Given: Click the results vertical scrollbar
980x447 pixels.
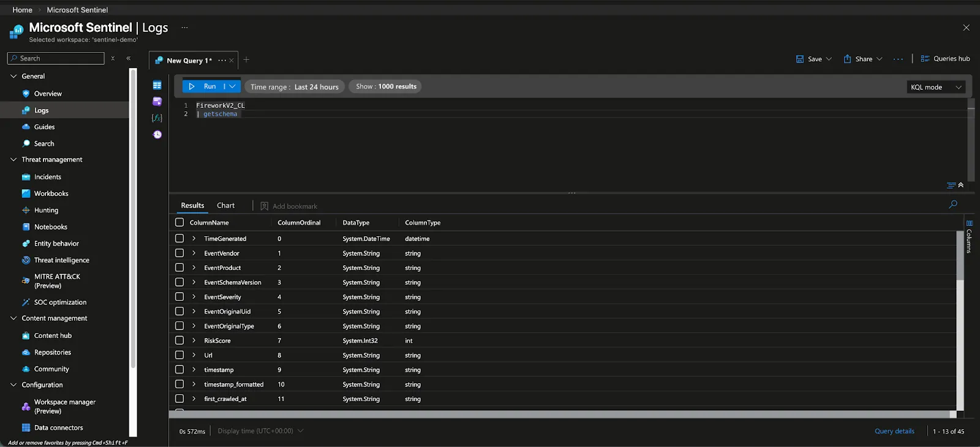Looking at the screenshot, I should click(x=960, y=255).
